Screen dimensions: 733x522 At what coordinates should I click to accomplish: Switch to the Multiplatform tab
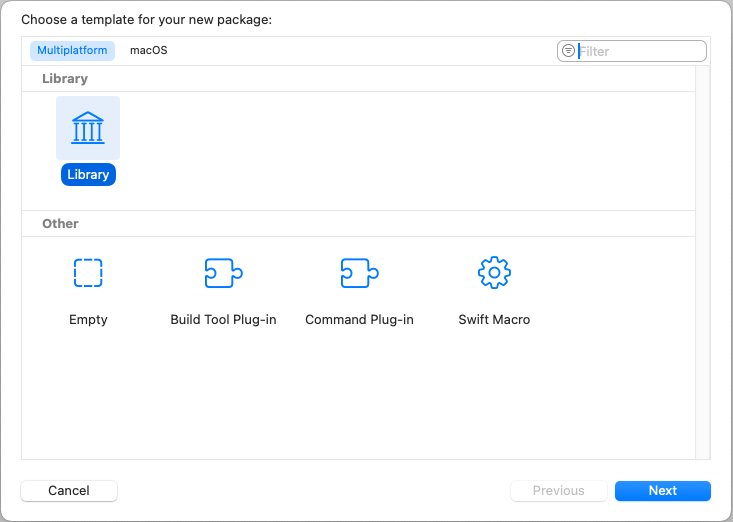tap(72, 50)
